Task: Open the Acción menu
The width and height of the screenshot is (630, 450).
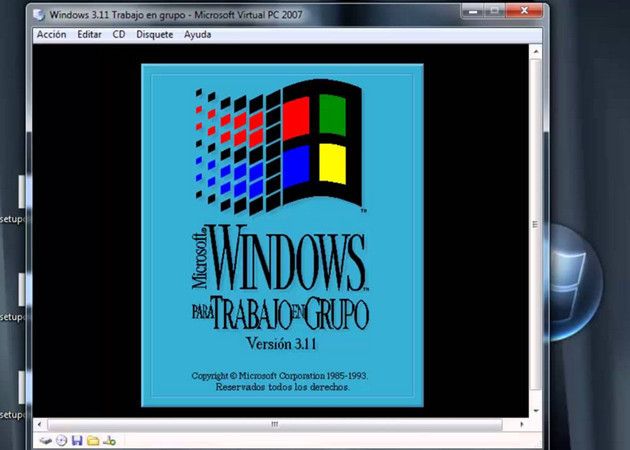Action: pyautogui.click(x=51, y=35)
